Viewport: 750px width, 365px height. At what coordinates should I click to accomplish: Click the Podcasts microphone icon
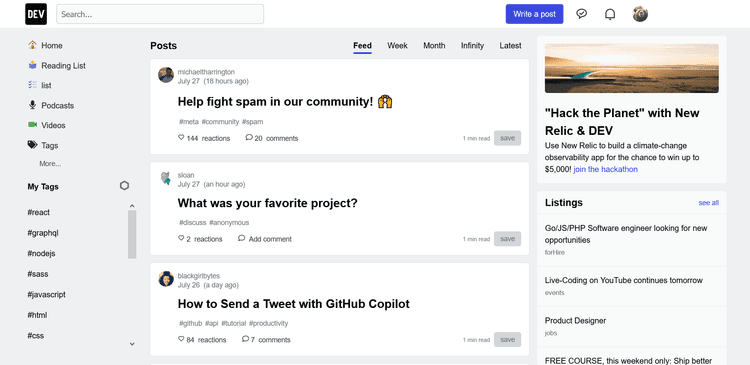coord(32,105)
